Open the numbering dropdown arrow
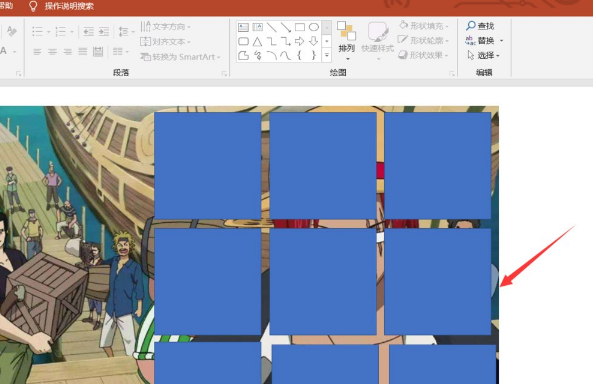 pyautogui.click(x=72, y=32)
